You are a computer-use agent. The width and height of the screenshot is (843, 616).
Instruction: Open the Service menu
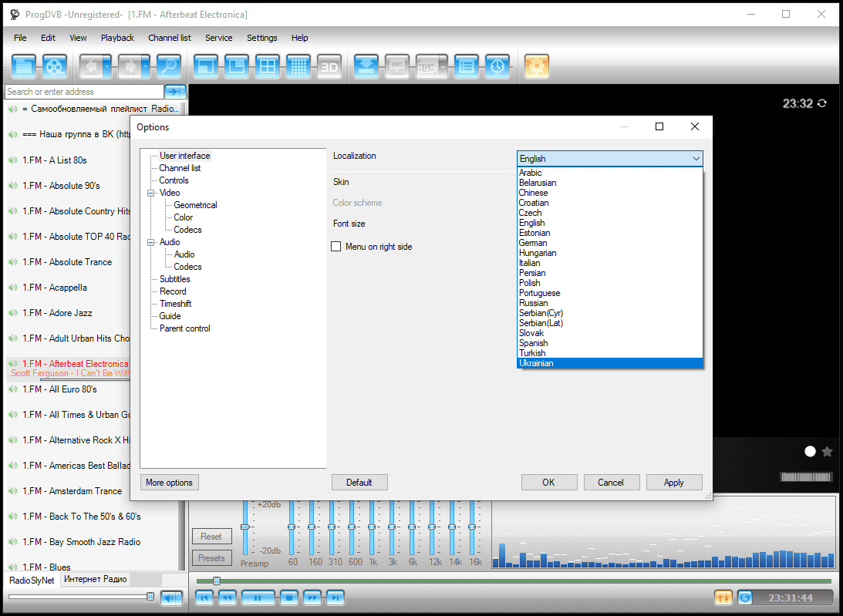(x=219, y=38)
